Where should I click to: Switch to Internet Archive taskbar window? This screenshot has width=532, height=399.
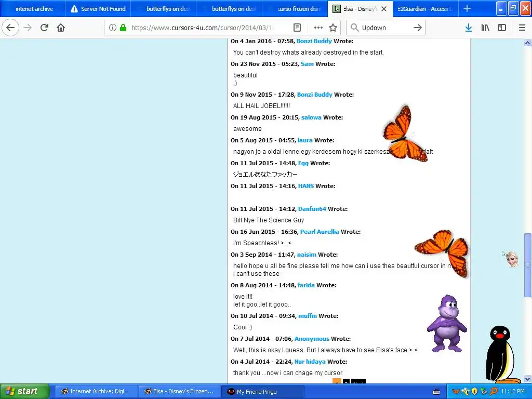tap(96, 391)
